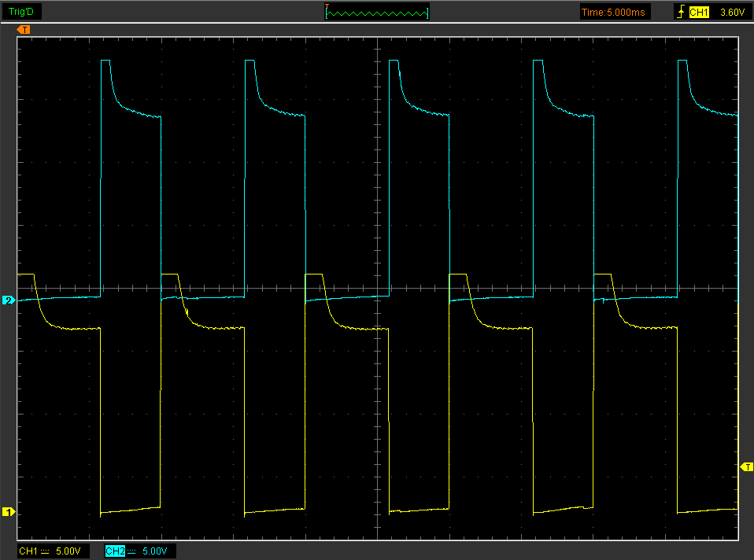The height and width of the screenshot is (560, 754).
Task: Click the small orange T in overview bar
Action: coord(327,6)
